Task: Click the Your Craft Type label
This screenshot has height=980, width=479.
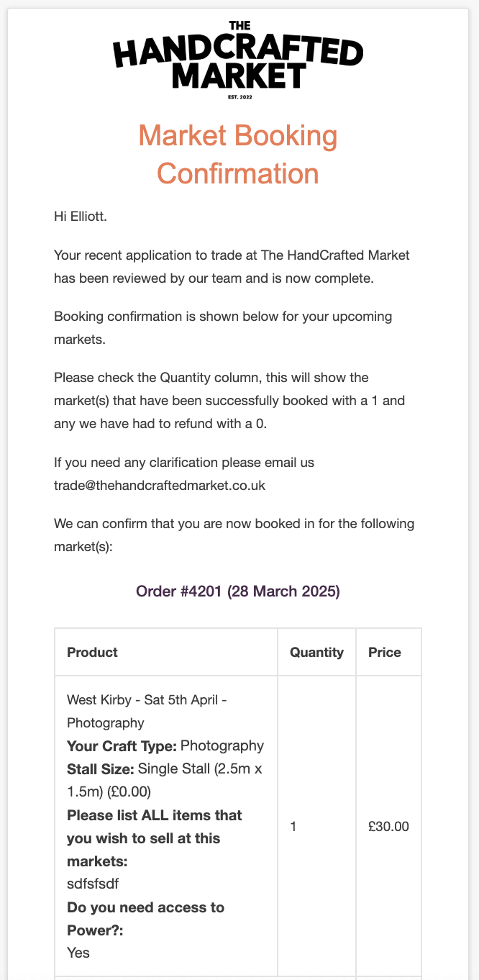Action: (x=122, y=745)
